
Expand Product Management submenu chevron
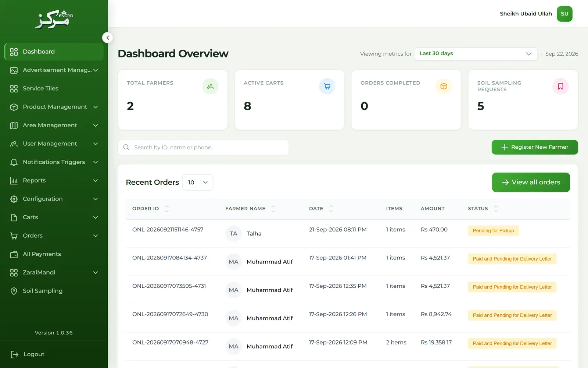tap(96, 107)
